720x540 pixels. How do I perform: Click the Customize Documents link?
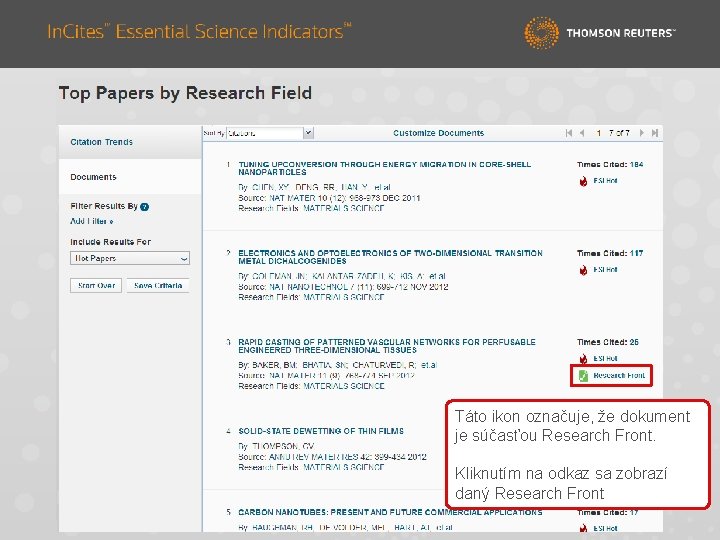[439, 133]
